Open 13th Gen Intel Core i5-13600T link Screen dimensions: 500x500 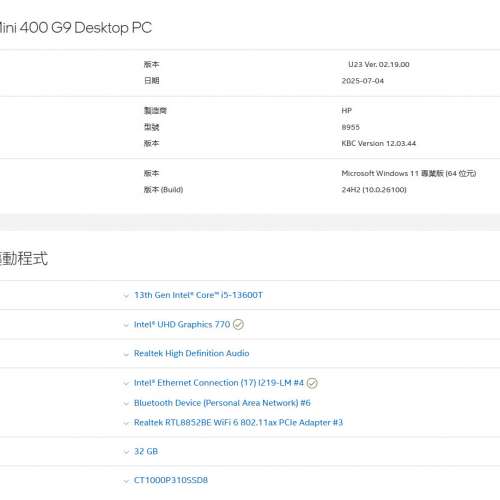(x=198, y=295)
